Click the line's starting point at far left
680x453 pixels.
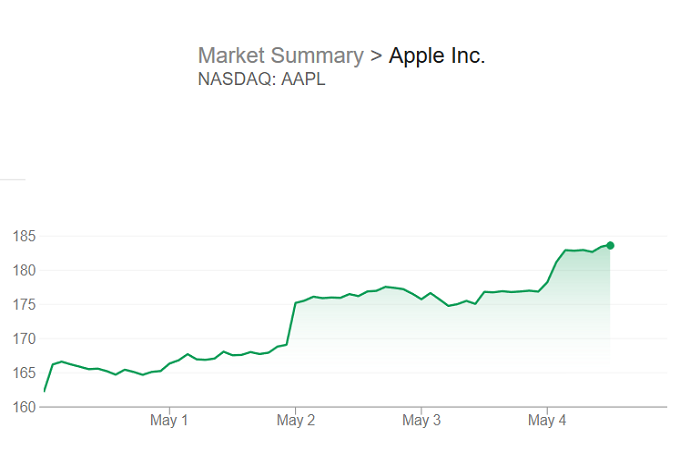pyautogui.click(x=44, y=390)
